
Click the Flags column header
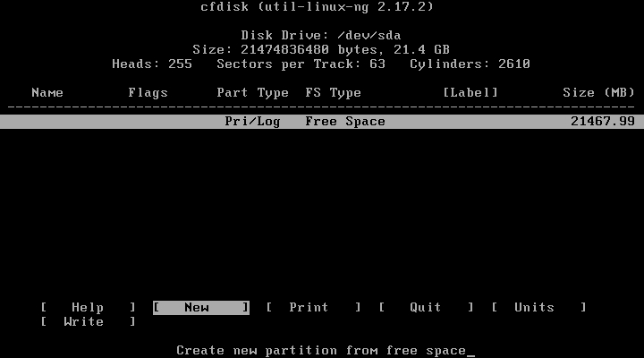point(148,93)
